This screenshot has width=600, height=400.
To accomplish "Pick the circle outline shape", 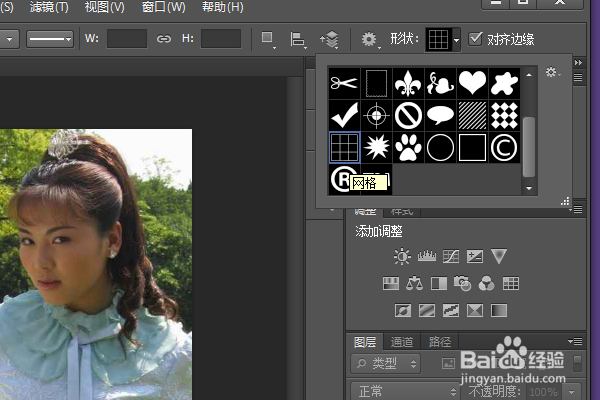I will [x=440, y=147].
